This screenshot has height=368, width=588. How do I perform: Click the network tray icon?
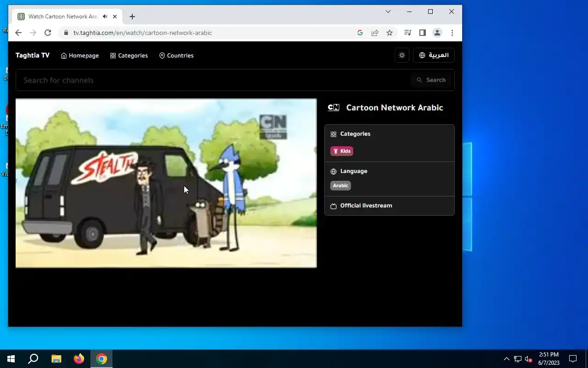pyautogui.click(x=518, y=359)
